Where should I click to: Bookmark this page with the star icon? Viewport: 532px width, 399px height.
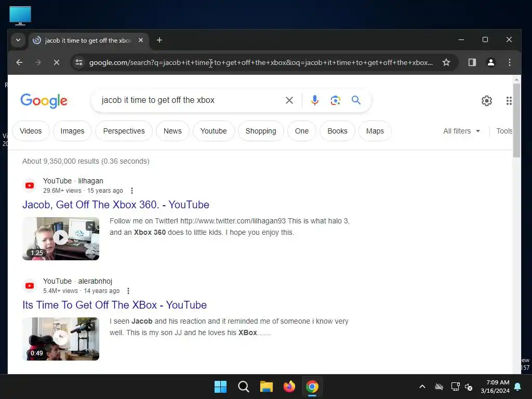pyautogui.click(x=446, y=62)
